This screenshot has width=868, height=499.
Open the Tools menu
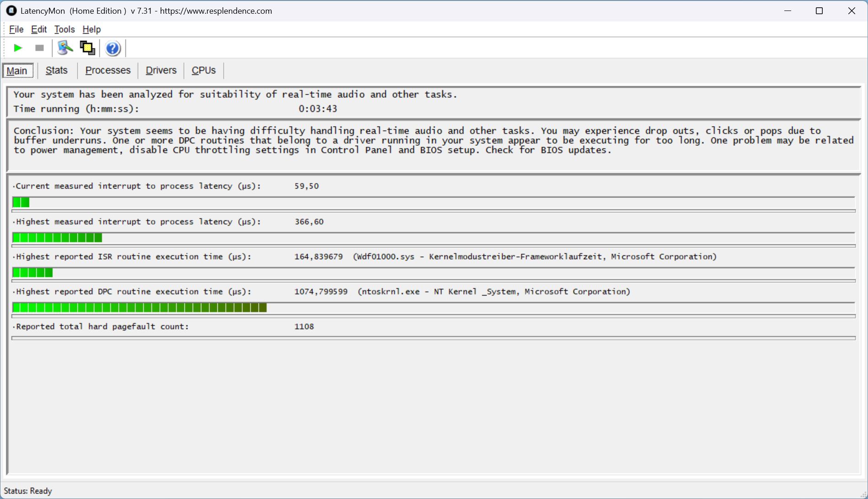click(64, 29)
